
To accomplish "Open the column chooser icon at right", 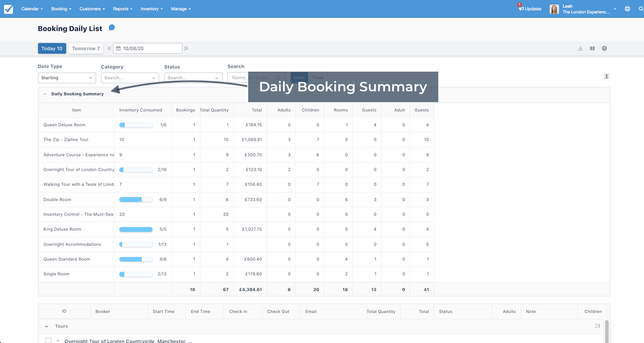I will click(x=606, y=76).
